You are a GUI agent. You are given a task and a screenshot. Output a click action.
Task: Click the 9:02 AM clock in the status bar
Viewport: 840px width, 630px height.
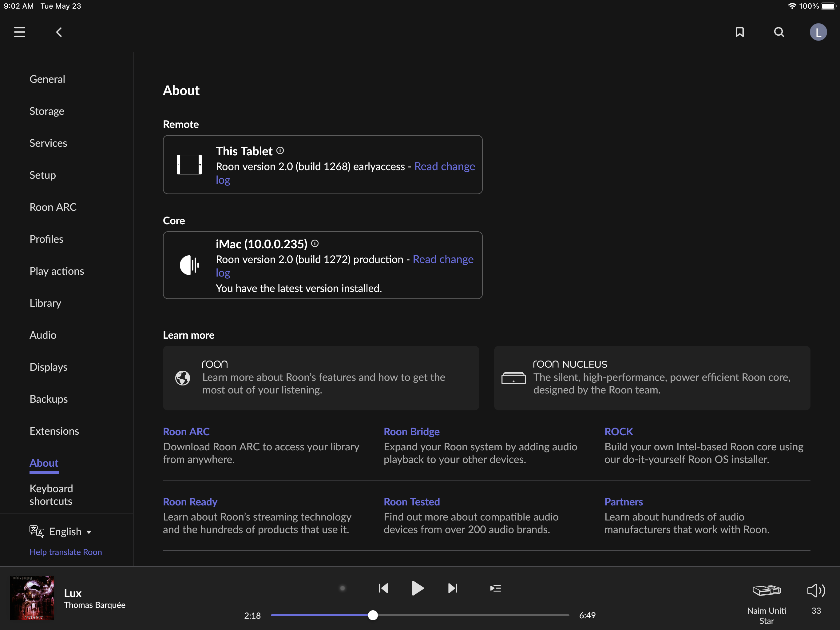[x=19, y=6]
